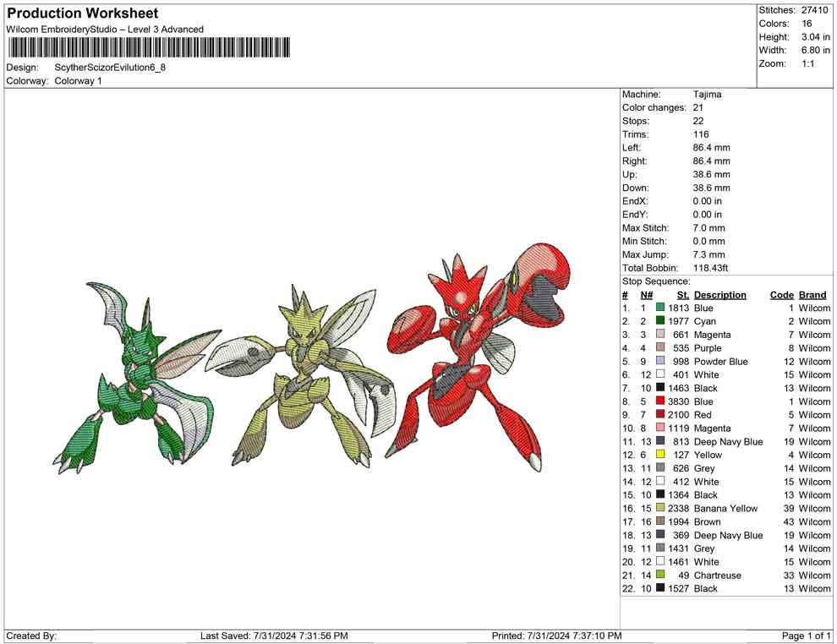Click the Stop Sequence label
The width and height of the screenshot is (837, 644).
coord(656,281)
